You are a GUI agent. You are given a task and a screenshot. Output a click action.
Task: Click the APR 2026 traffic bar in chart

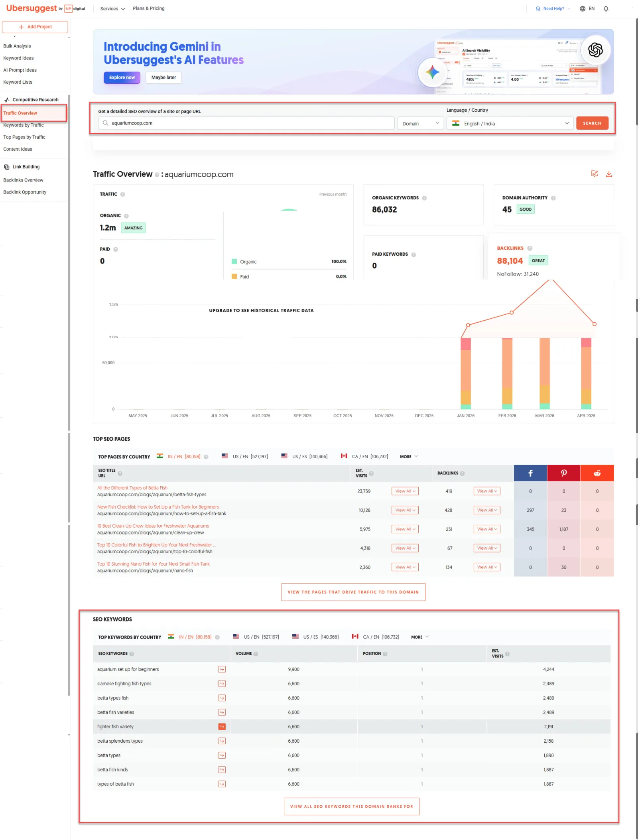586,374
